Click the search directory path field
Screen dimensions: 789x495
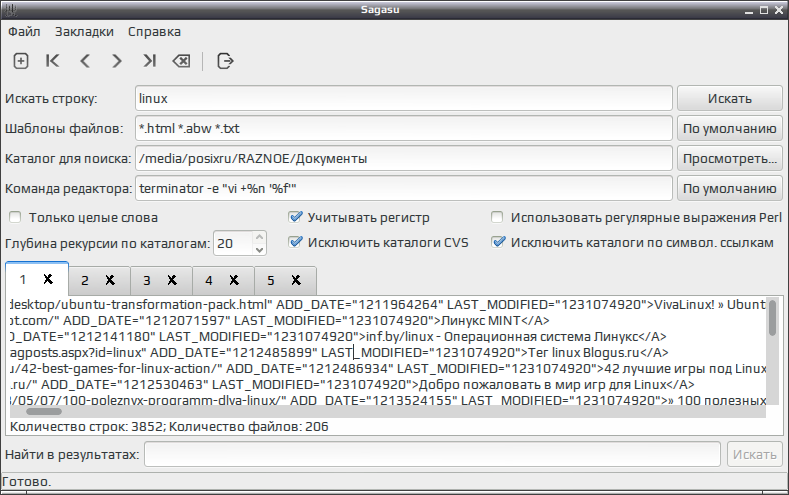(404, 159)
